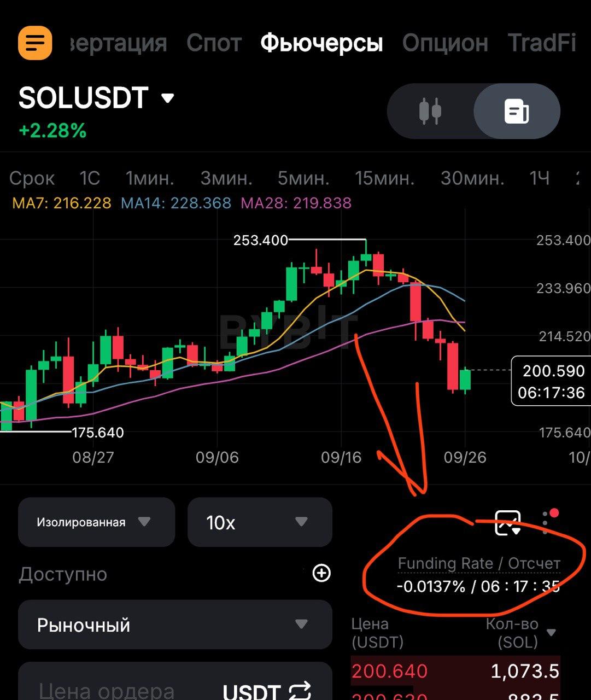Switch to candlestick chart view
The image size is (591, 700).
[x=430, y=111]
